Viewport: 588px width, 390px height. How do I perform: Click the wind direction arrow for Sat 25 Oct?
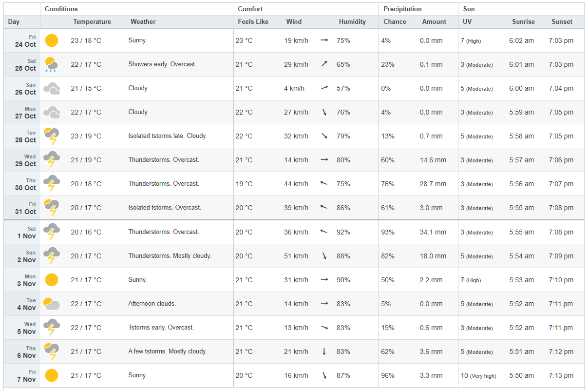pyautogui.click(x=324, y=64)
